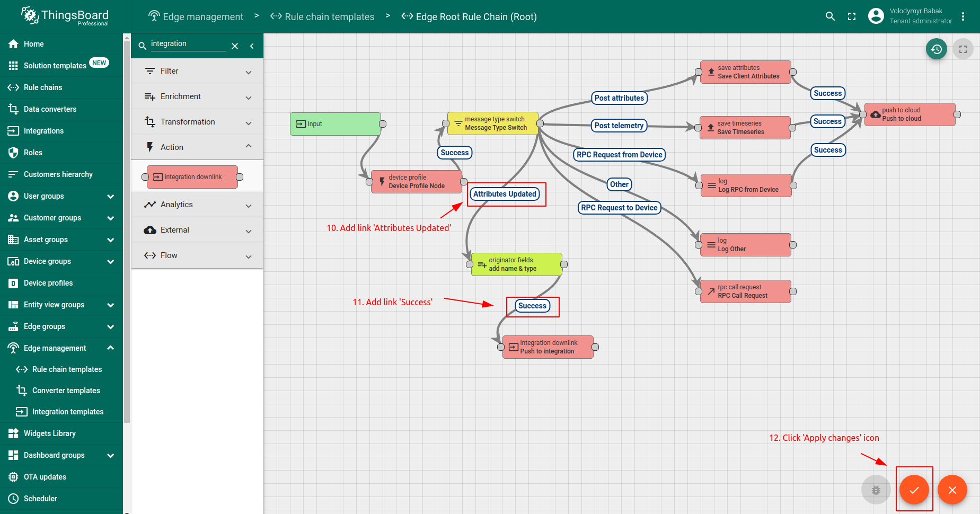Screen dimensions: 980x514
Task: Open rule chain version history icon
Action: (x=937, y=49)
